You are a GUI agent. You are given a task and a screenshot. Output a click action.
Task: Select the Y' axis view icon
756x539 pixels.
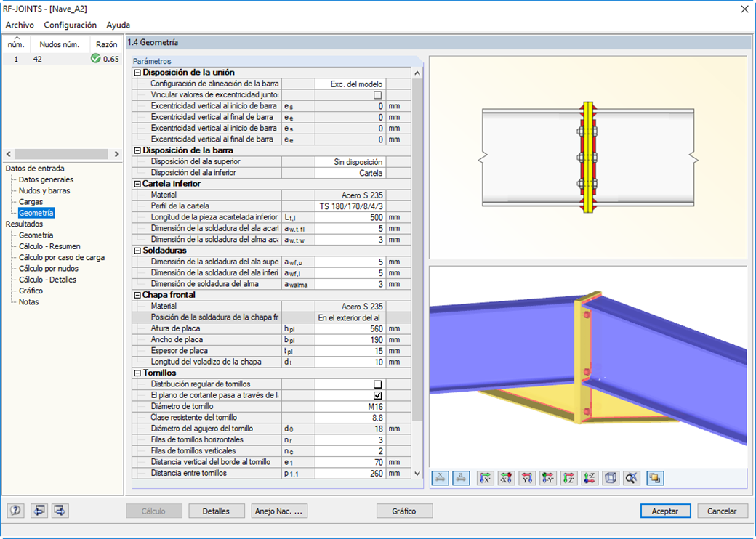pyautogui.click(x=526, y=479)
